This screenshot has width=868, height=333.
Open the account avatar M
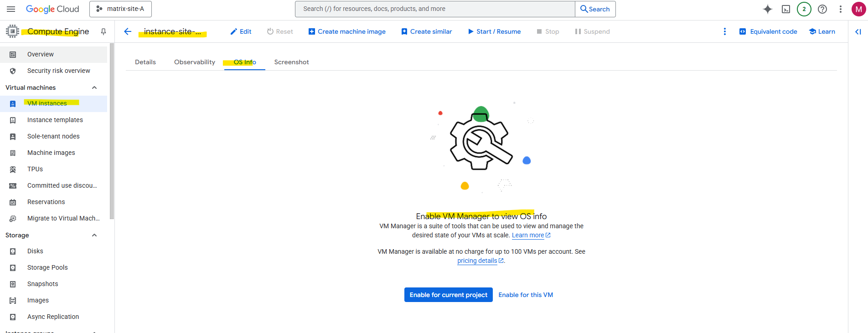[859, 9]
